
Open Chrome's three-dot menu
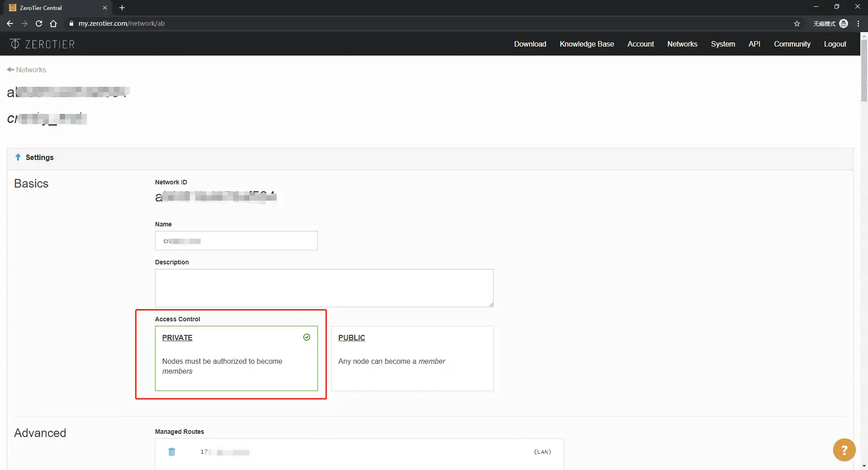[x=858, y=23]
